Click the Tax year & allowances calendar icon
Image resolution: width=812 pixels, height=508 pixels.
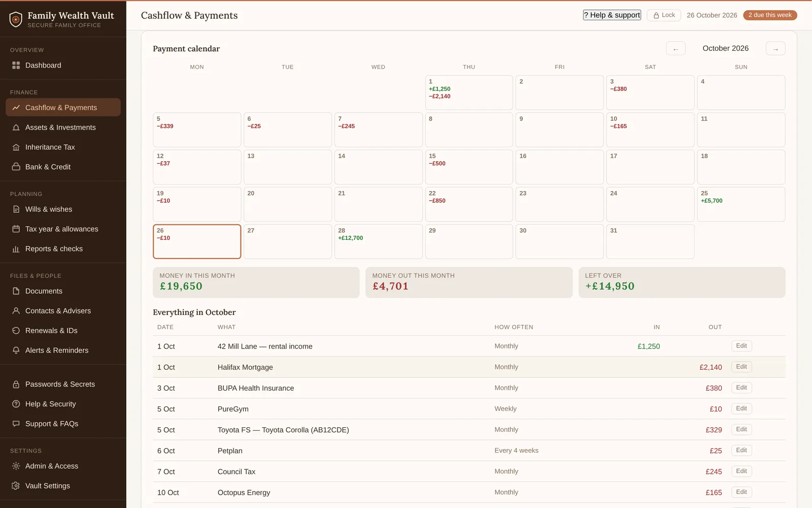tap(16, 229)
